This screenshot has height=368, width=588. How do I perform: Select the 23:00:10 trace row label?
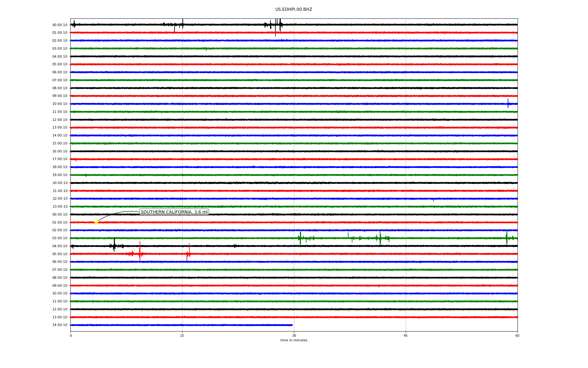[x=60, y=207]
